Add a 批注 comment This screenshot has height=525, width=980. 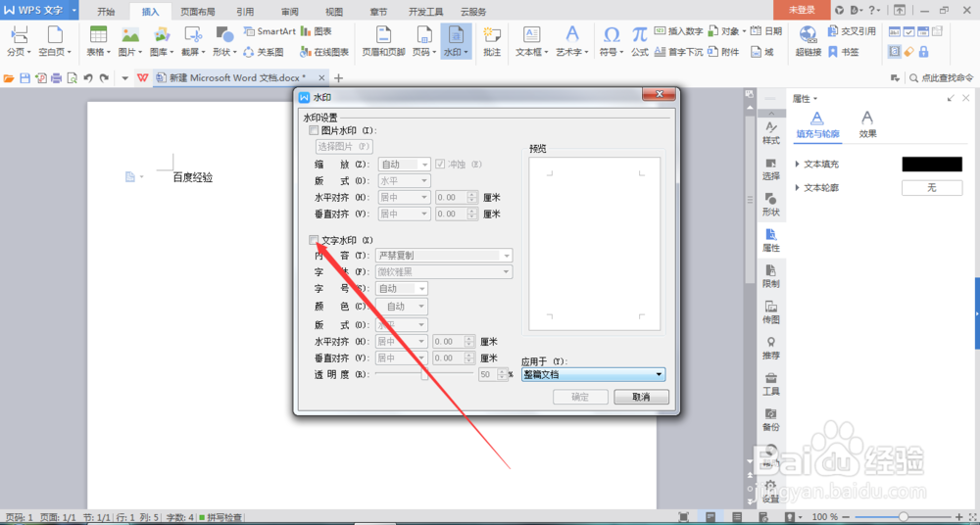[492, 42]
